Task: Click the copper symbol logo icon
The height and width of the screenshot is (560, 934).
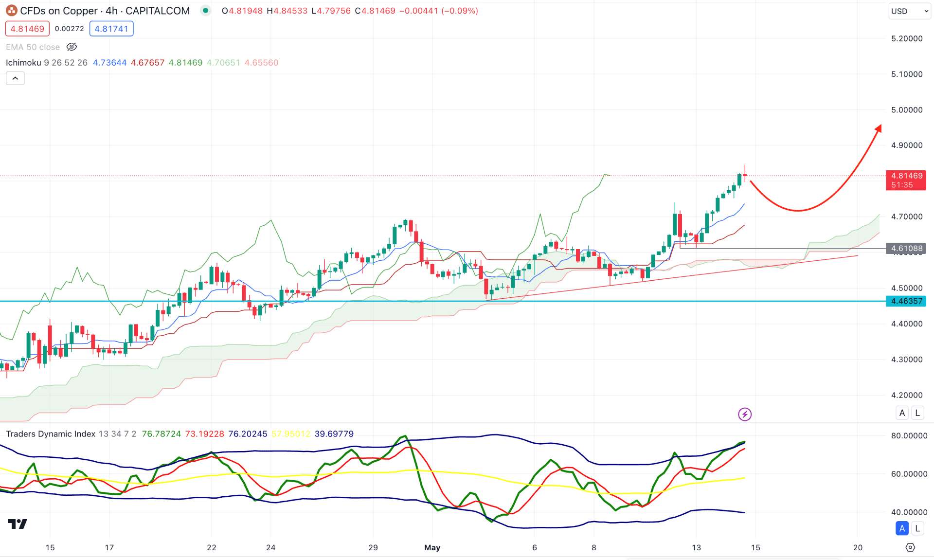Action: click(11, 11)
